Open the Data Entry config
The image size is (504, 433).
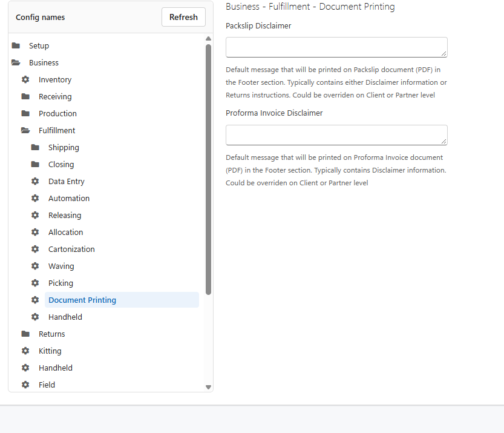point(66,182)
